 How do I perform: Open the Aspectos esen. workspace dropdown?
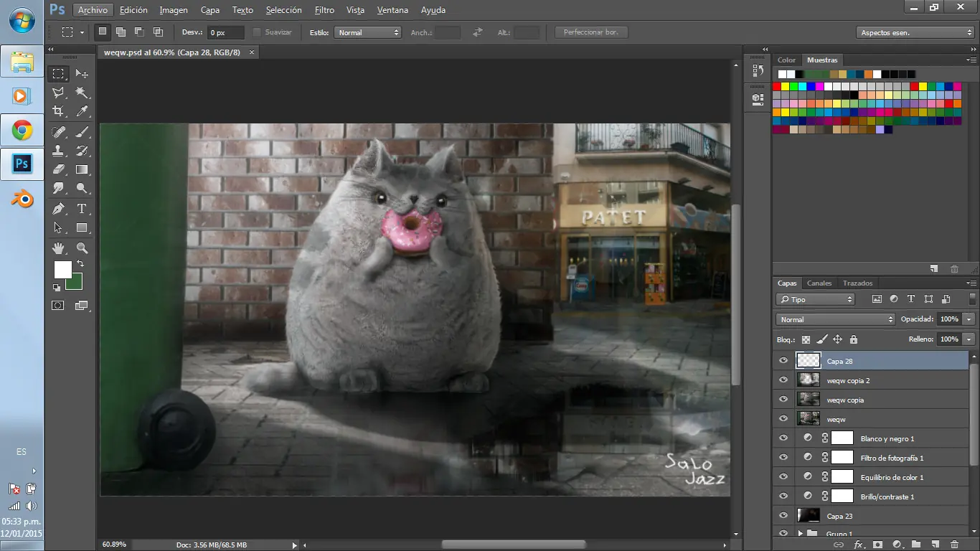(915, 32)
